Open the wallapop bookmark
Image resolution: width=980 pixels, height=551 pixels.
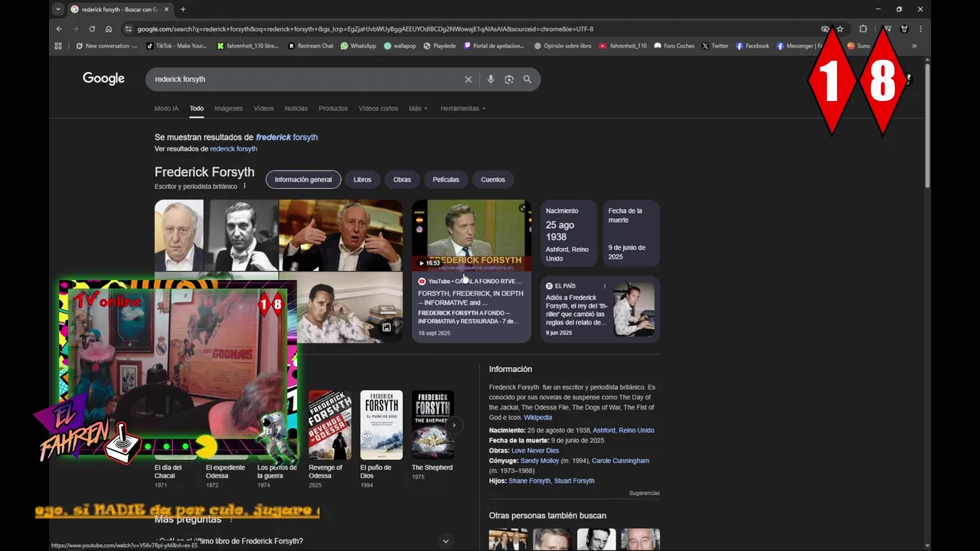point(400,46)
